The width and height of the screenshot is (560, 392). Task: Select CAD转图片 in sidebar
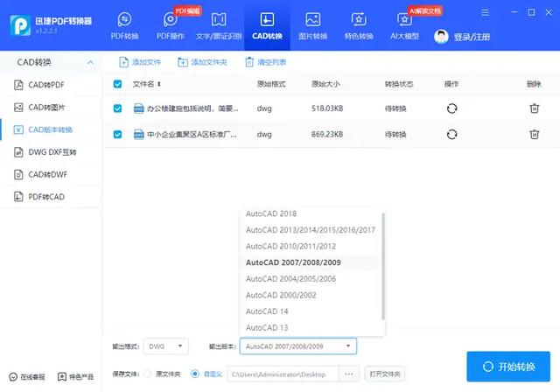(51, 107)
